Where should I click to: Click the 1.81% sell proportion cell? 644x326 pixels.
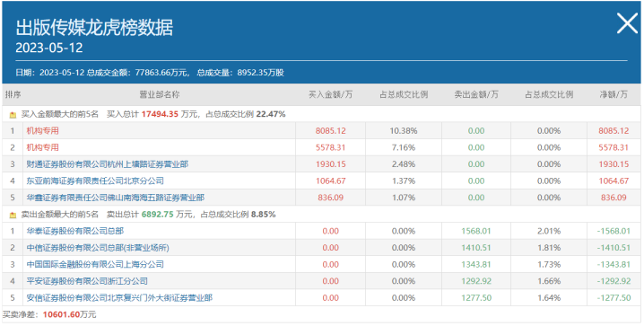[x=549, y=248]
